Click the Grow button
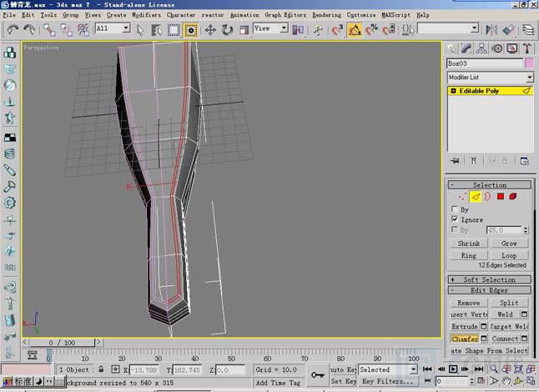Screen dimensions: 539x392 509,244
